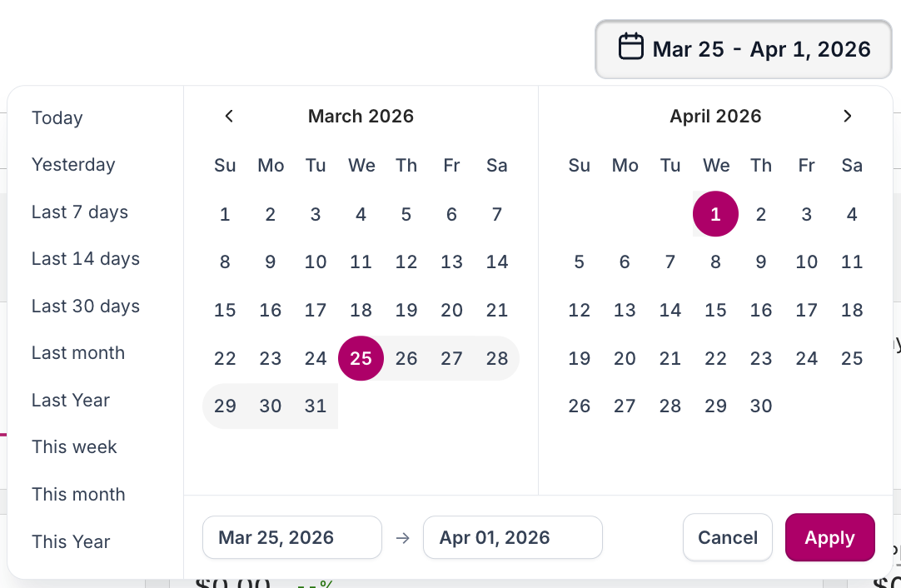Apply the Last 30 days preset

pyautogui.click(x=86, y=306)
